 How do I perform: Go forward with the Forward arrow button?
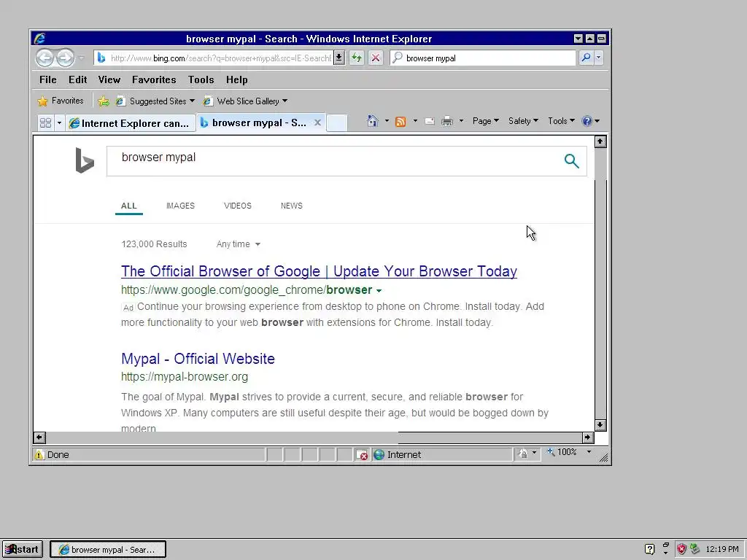65,58
